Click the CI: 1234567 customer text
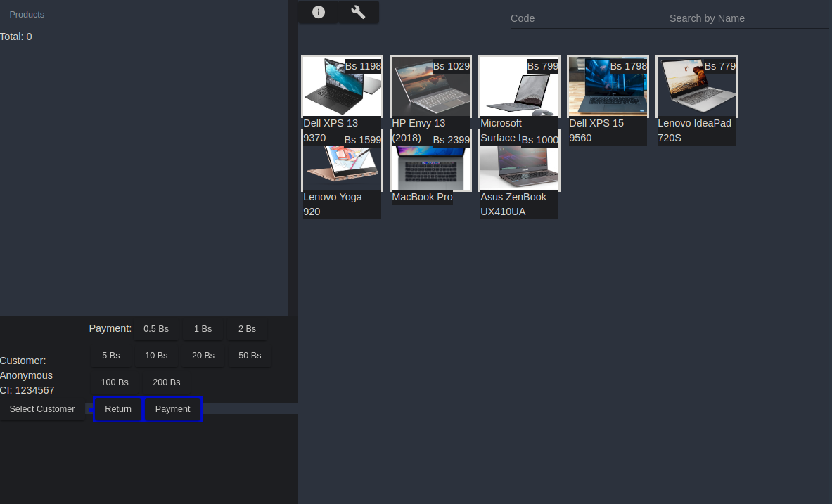Viewport: 832px width, 504px height. pyautogui.click(x=27, y=390)
